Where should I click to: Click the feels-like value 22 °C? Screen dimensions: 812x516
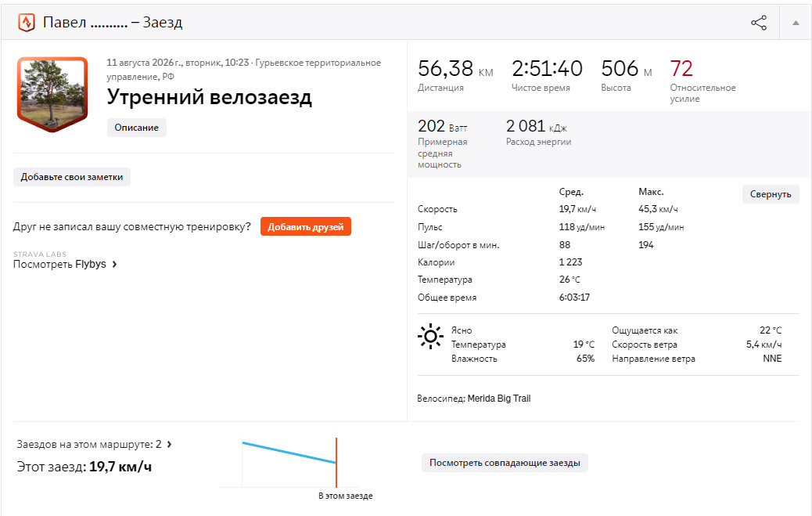[771, 330]
